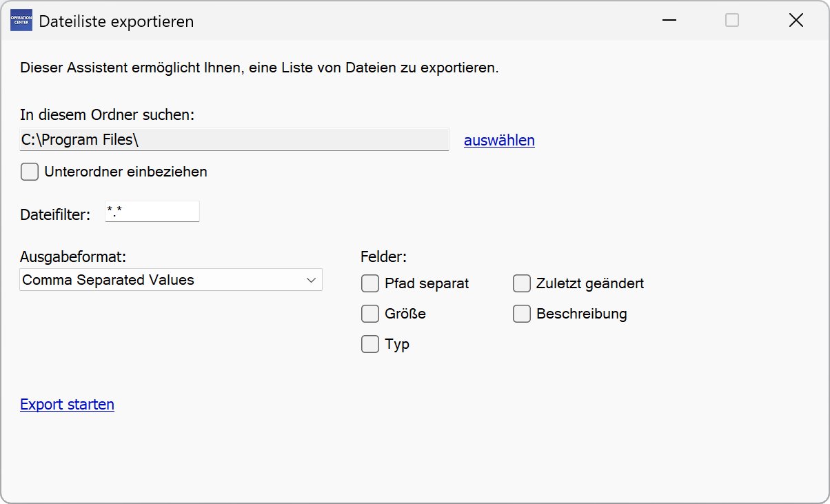Click the assistant description sentence
The height and width of the screenshot is (504, 830).
coord(259,68)
